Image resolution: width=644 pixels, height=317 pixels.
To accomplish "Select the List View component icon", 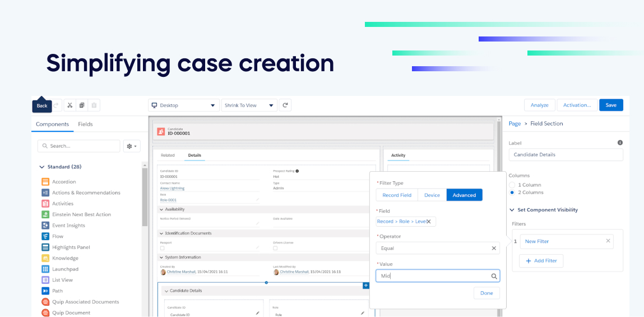I will pos(45,280).
